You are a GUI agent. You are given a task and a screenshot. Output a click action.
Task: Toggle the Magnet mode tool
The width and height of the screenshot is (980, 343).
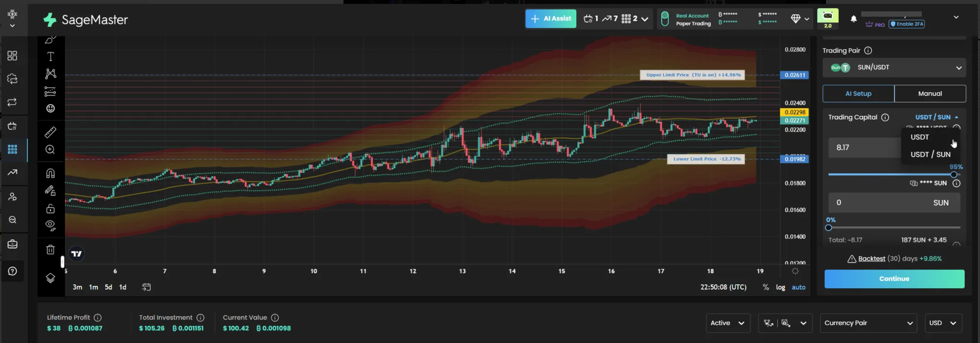click(51, 174)
